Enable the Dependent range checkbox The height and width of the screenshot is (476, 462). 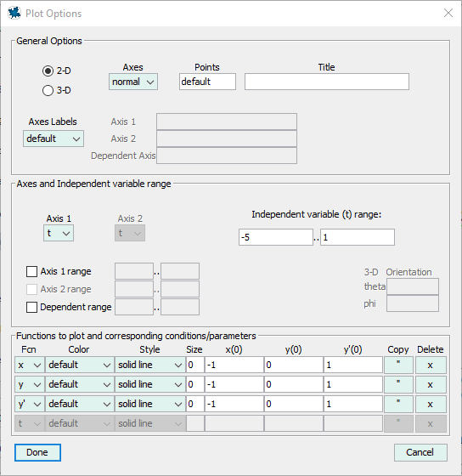[x=32, y=307]
